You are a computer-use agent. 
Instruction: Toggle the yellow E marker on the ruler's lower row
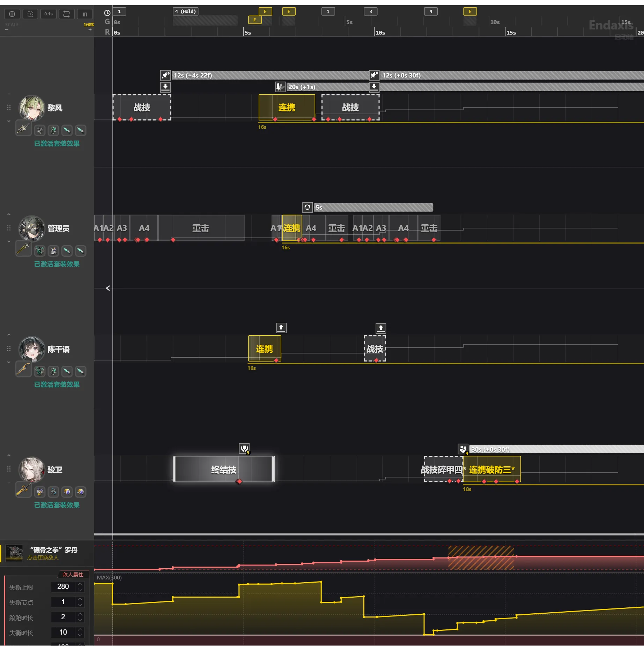click(254, 20)
